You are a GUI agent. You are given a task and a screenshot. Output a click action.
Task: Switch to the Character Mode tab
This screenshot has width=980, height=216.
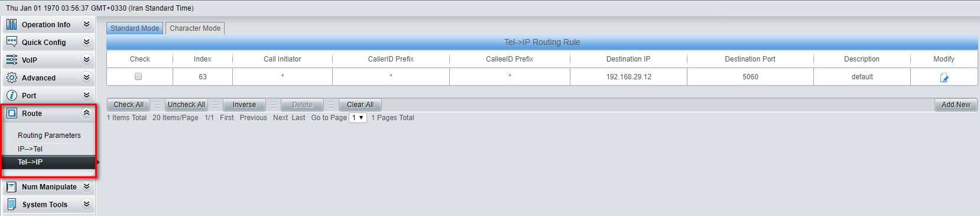click(195, 28)
